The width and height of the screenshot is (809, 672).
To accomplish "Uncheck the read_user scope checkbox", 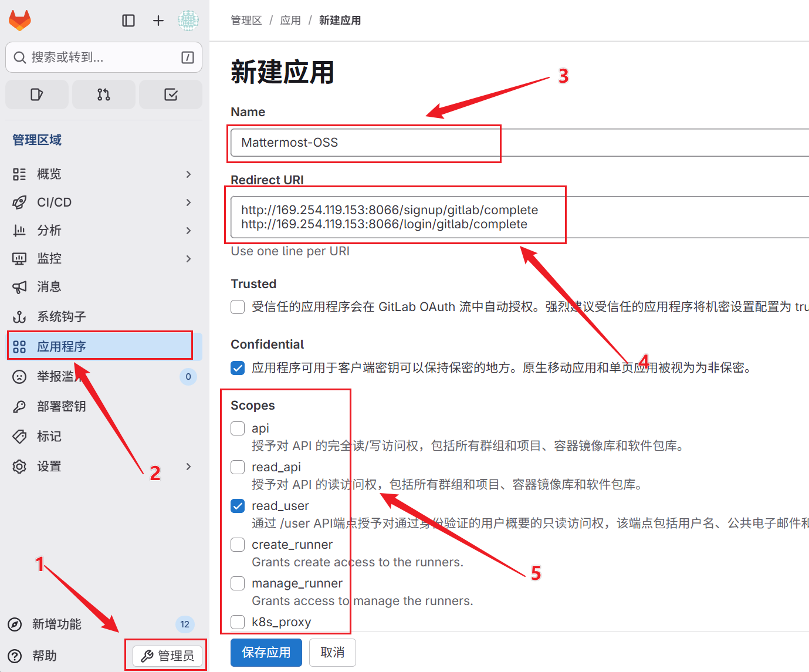I will tap(238, 506).
